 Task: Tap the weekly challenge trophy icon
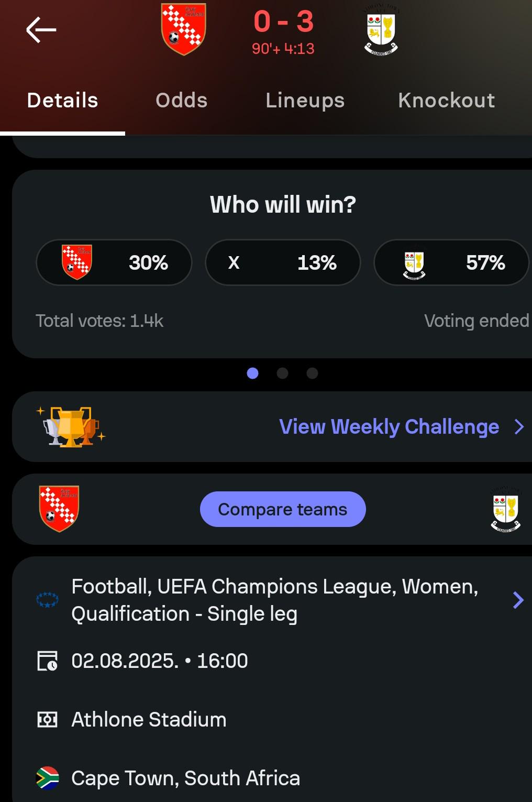click(71, 426)
